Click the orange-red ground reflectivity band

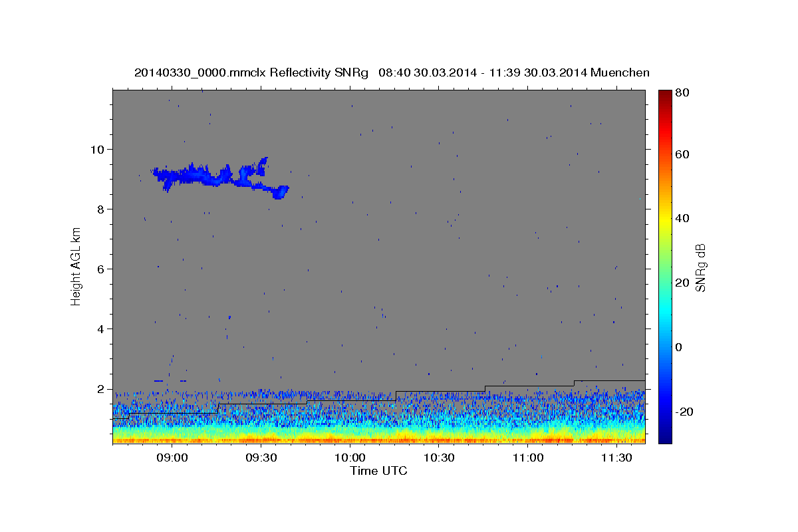click(x=378, y=440)
